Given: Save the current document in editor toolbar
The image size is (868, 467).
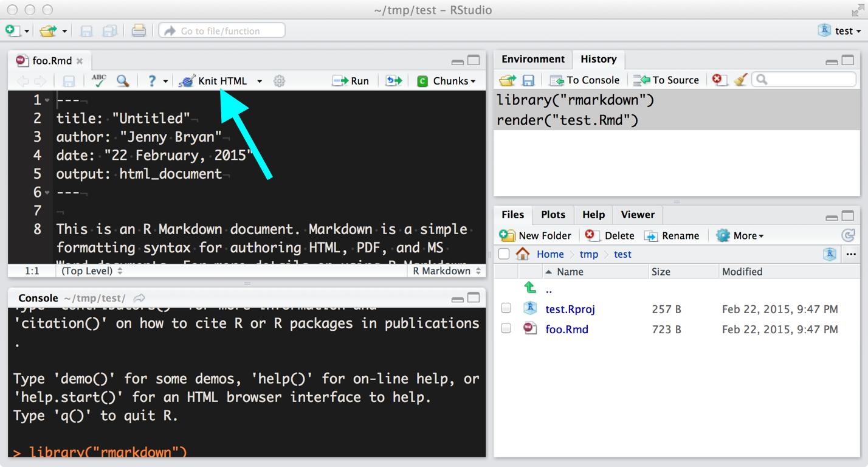Looking at the screenshot, I should point(69,81).
